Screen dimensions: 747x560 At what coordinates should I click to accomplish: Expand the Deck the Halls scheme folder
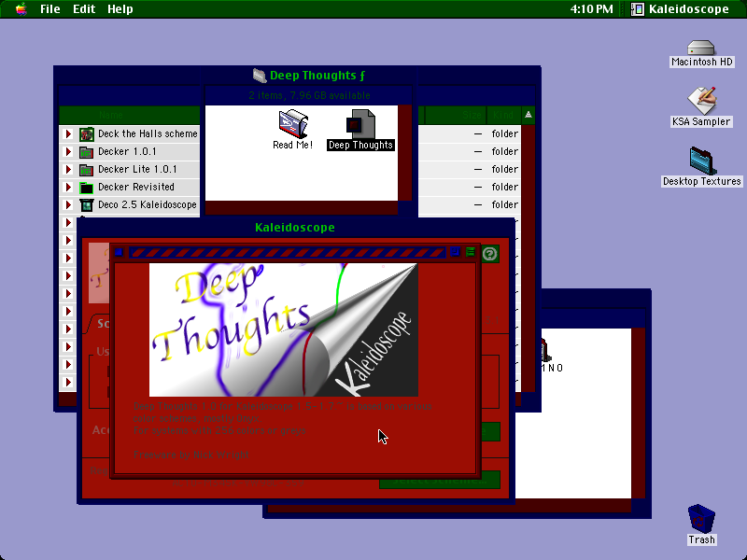(68, 133)
